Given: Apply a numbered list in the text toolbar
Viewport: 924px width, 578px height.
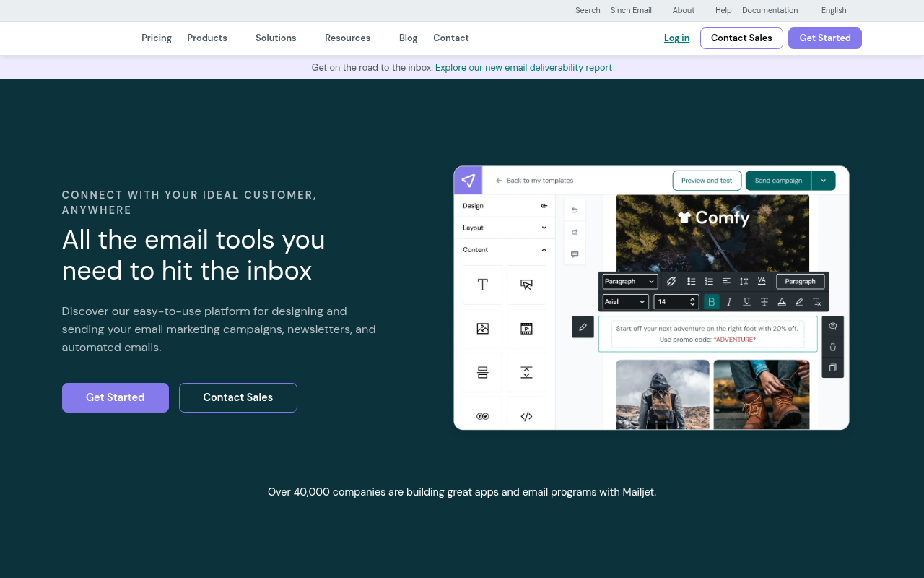Looking at the screenshot, I should [709, 282].
